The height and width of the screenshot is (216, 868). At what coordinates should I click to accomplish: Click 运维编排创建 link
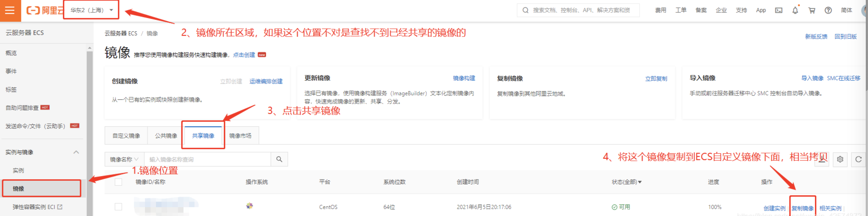coord(266,81)
